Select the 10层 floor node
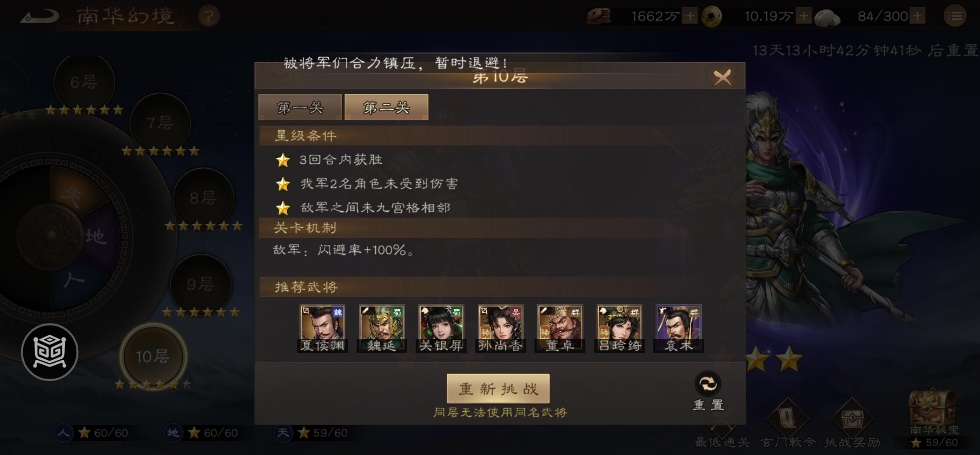The image size is (980, 455). (x=153, y=356)
